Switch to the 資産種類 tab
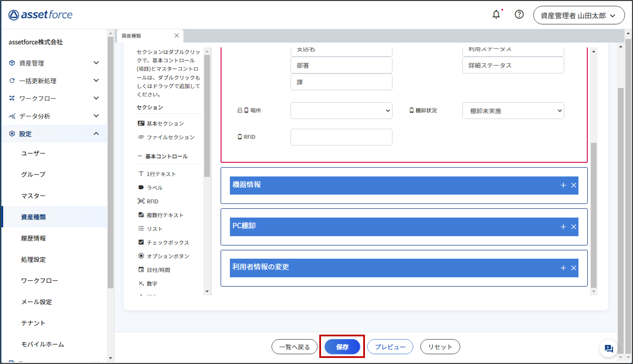This screenshot has height=364, width=633. click(x=150, y=36)
